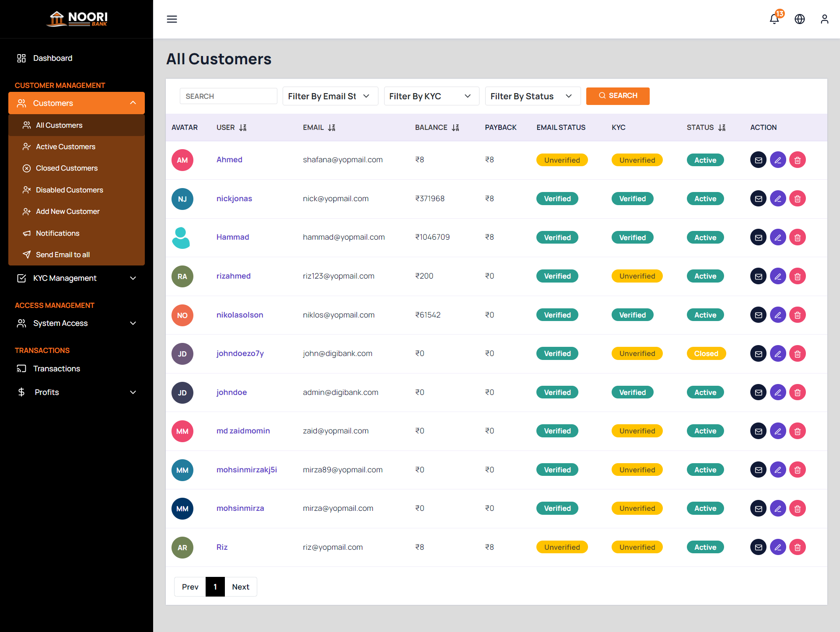Select Closed Customers in the sidebar
The image size is (840, 632).
pyautogui.click(x=66, y=168)
